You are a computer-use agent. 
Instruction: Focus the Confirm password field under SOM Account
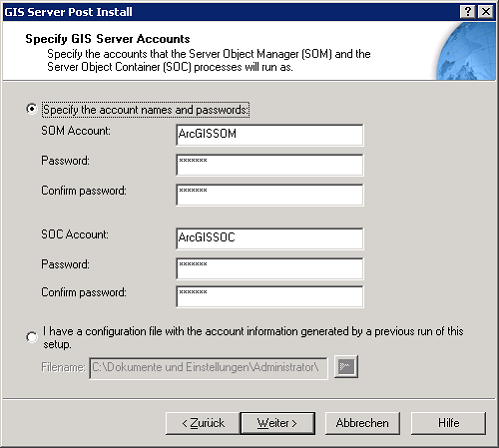[x=270, y=195]
